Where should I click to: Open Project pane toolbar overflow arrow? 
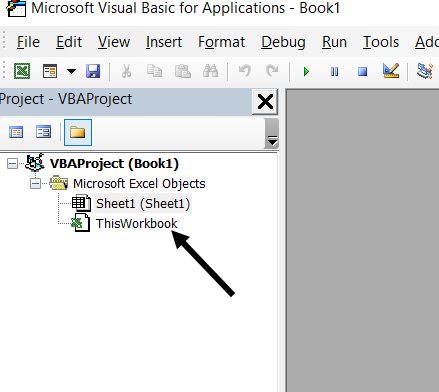click(x=272, y=140)
